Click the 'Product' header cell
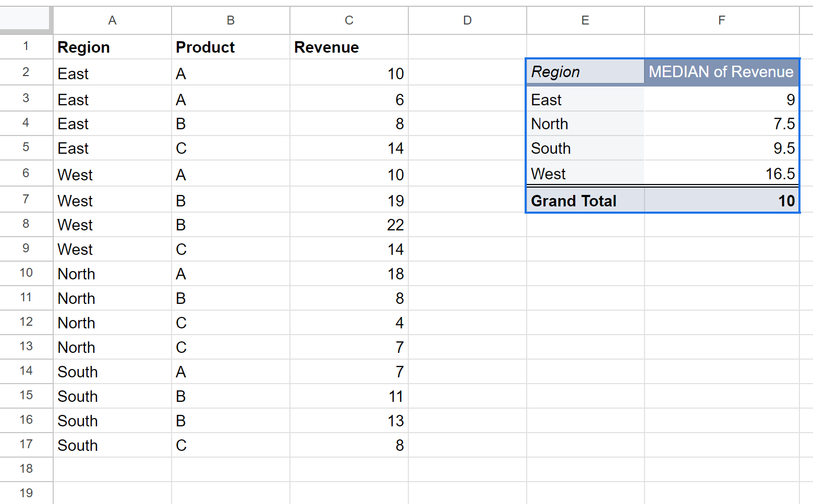Image resolution: width=813 pixels, height=504 pixels. 230,47
